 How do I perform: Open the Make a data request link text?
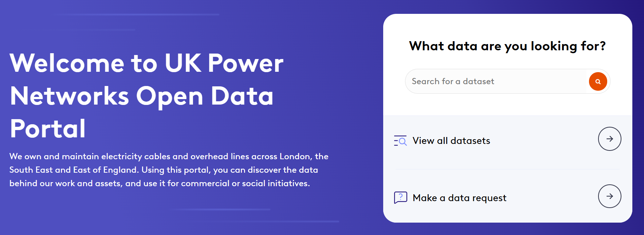pyautogui.click(x=459, y=198)
